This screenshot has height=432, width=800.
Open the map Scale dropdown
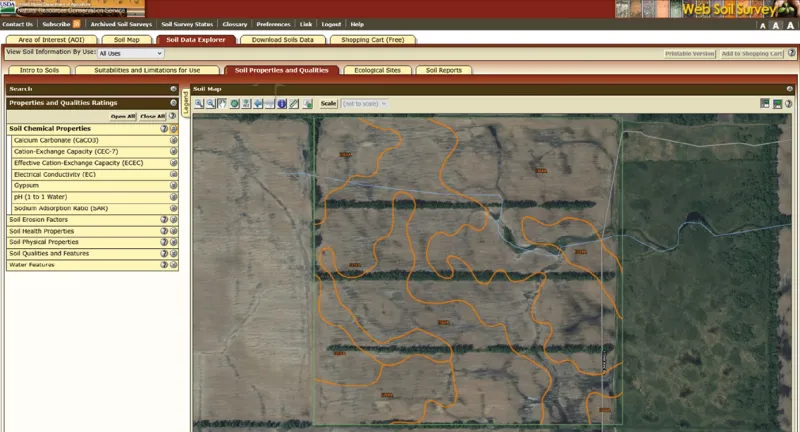(x=365, y=103)
